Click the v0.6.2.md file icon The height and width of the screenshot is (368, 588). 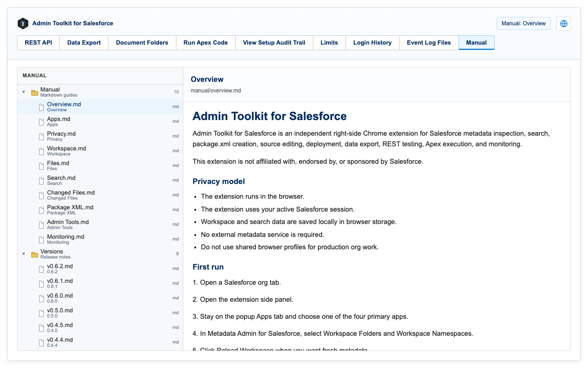(41, 269)
